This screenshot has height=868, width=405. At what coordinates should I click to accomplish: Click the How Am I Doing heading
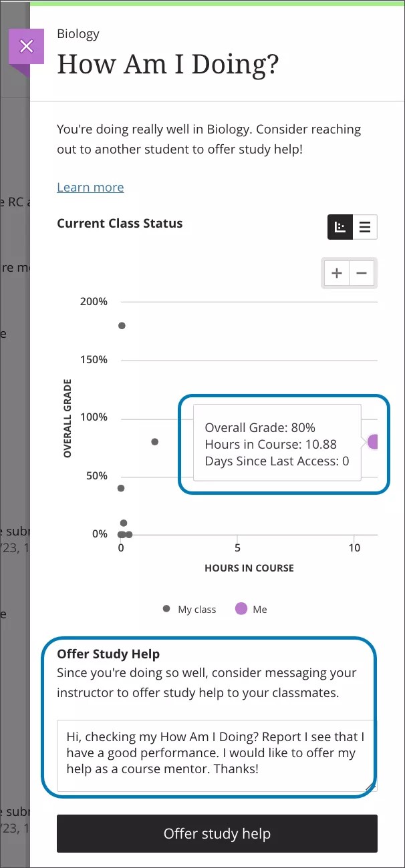tap(167, 64)
